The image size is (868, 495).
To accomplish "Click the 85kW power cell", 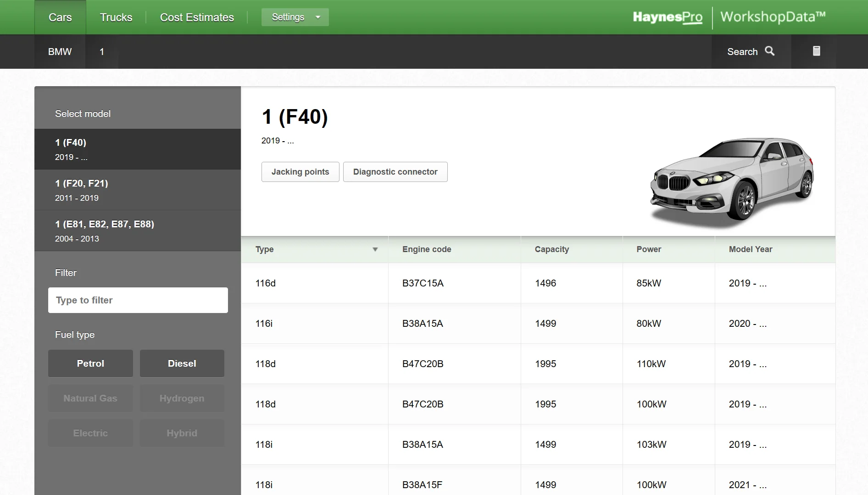I will [x=668, y=283].
